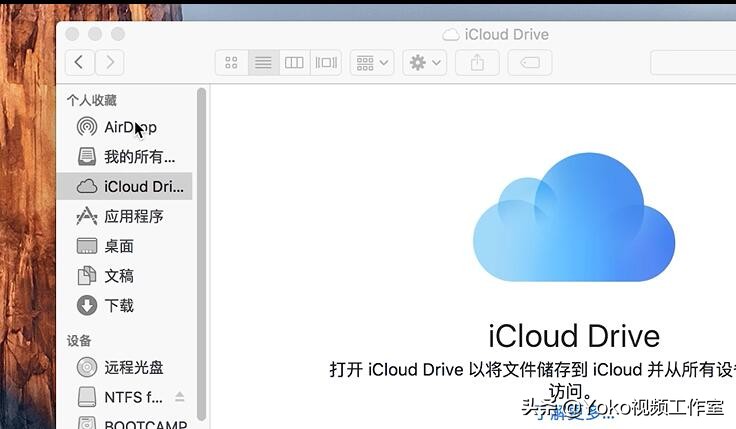
Task: Close the Finder window
Action: [72, 34]
